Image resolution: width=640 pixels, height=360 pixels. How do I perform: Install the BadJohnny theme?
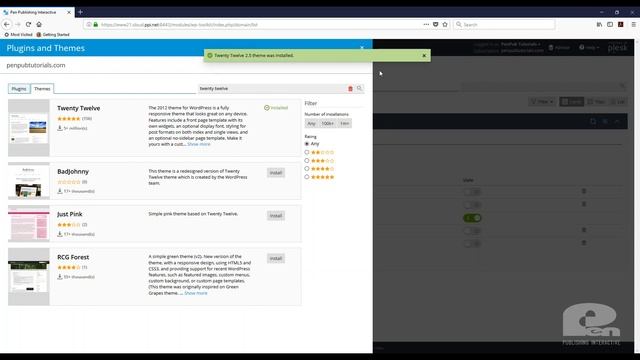tap(276, 173)
